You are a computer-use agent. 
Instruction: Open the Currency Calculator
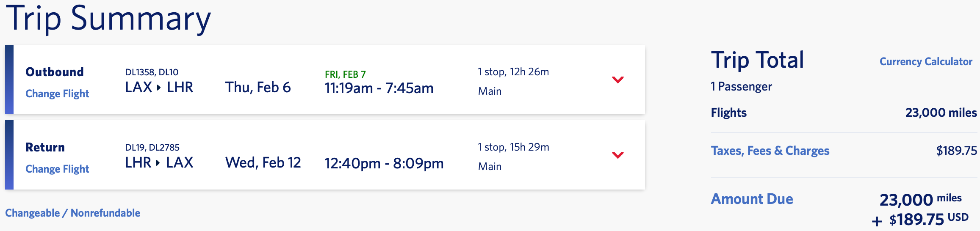(926, 62)
